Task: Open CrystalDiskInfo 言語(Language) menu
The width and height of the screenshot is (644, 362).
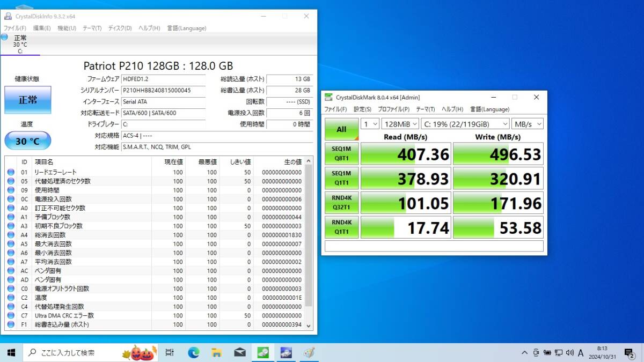Action: coord(186,28)
